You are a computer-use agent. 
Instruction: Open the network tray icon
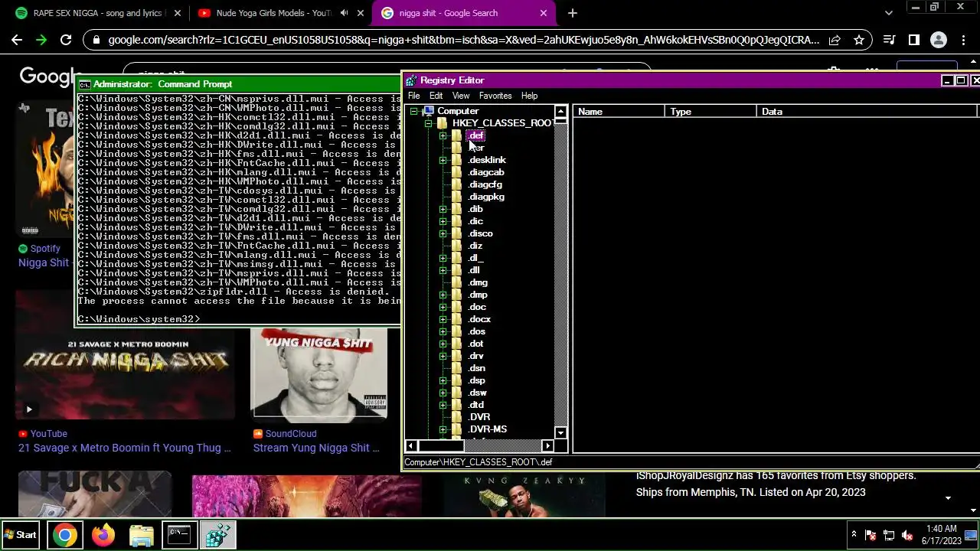[x=889, y=535]
